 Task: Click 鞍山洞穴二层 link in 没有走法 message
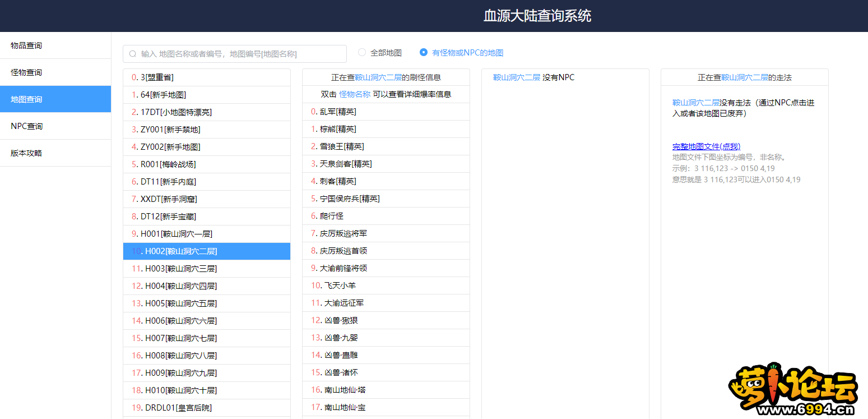coord(696,103)
